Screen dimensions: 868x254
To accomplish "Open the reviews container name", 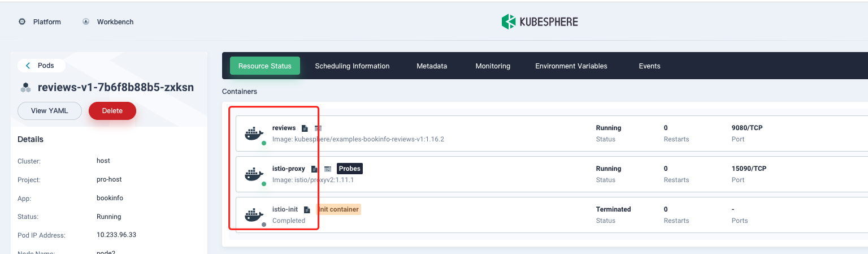I will [284, 128].
